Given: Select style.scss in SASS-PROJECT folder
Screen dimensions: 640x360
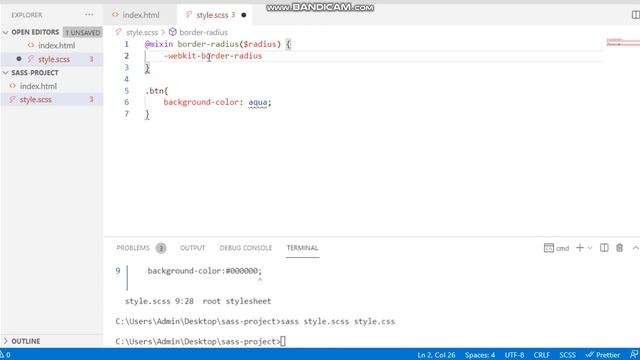Looking at the screenshot, I should (36, 100).
